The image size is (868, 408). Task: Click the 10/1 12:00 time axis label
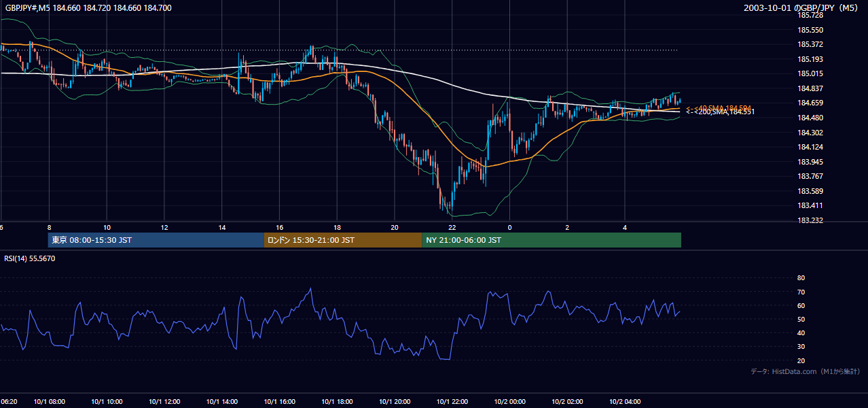click(x=164, y=402)
